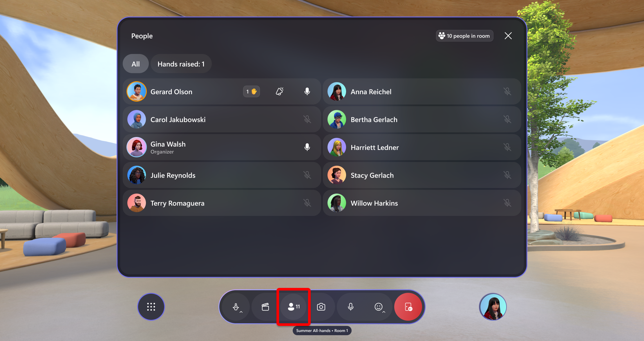Click Gerard Olson participant thumbnail
644x341 pixels.
coord(138,91)
